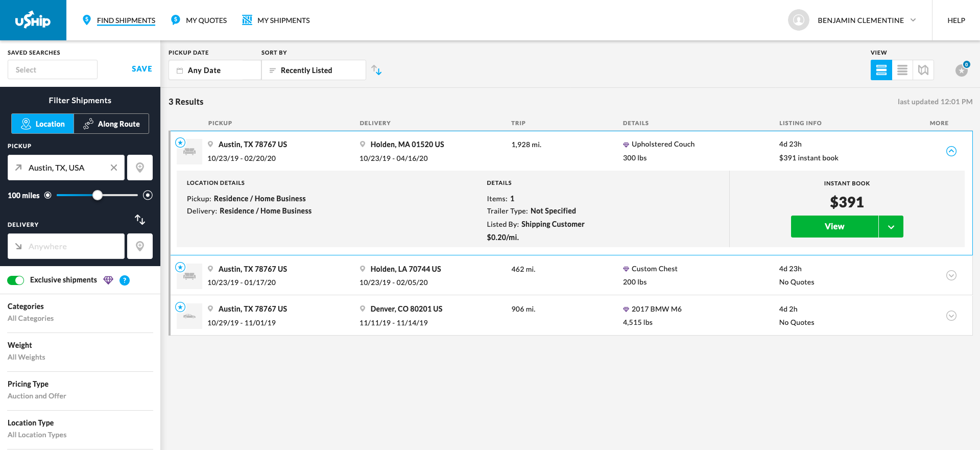Open map view of shipments
The width and height of the screenshot is (980, 450).
(x=923, y=70)
